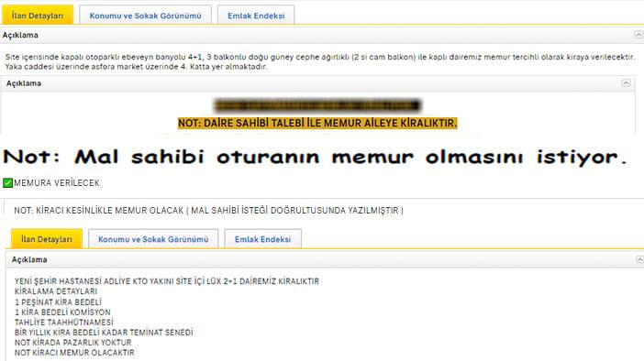Viewport: 644px width, 361px height.
Task: Click the 'Yaka caddesi üzerinde asfora market' line
Action: (x=137, y=67)
